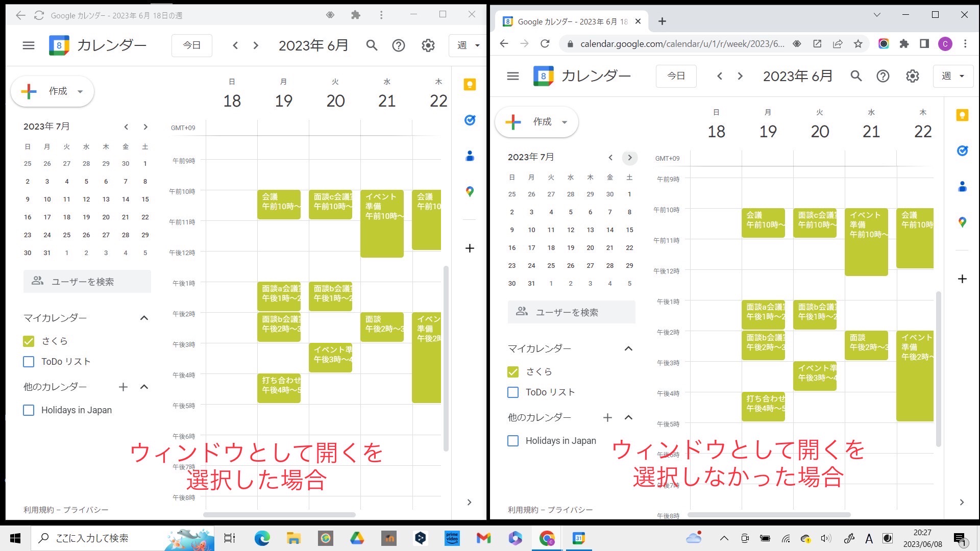Uncheck さくら calendar in left window
Image resolution: width=980 pixels, height=551 pixels.
29,341
